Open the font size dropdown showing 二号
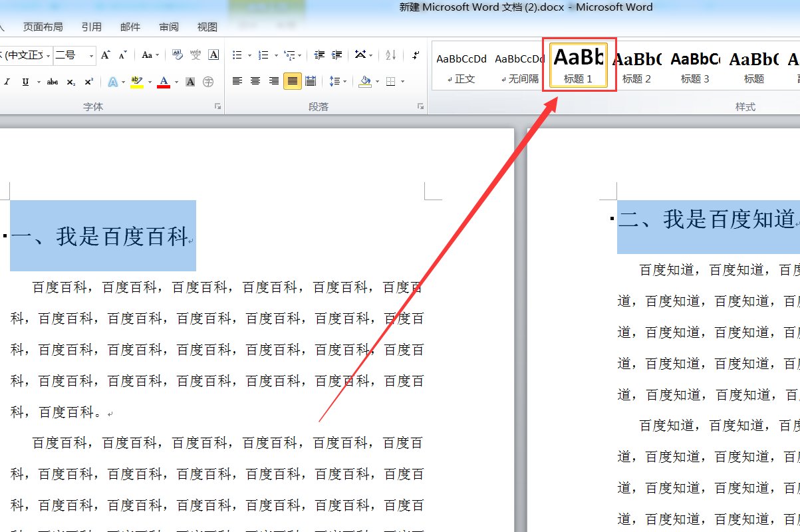The height and width of the screenshot is (532, 800). pyautogui.click(x=92, y=55)
